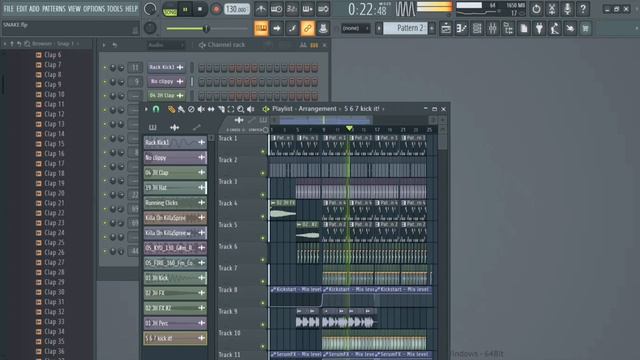Open the Playlist options menu arrow
Image resolution: width=640 pixels, height=360 pixels.
pyautogui.click(x=146, y=109)
